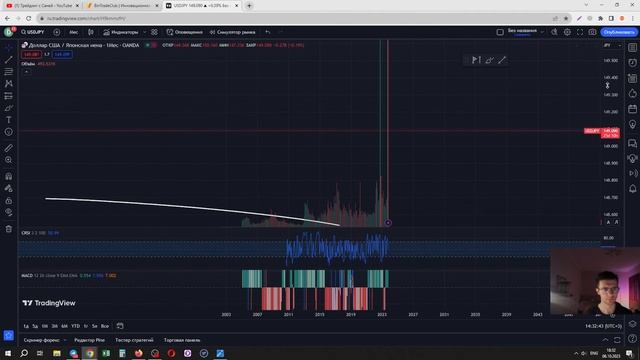Select the trend line drawing tool

(9, 60)
